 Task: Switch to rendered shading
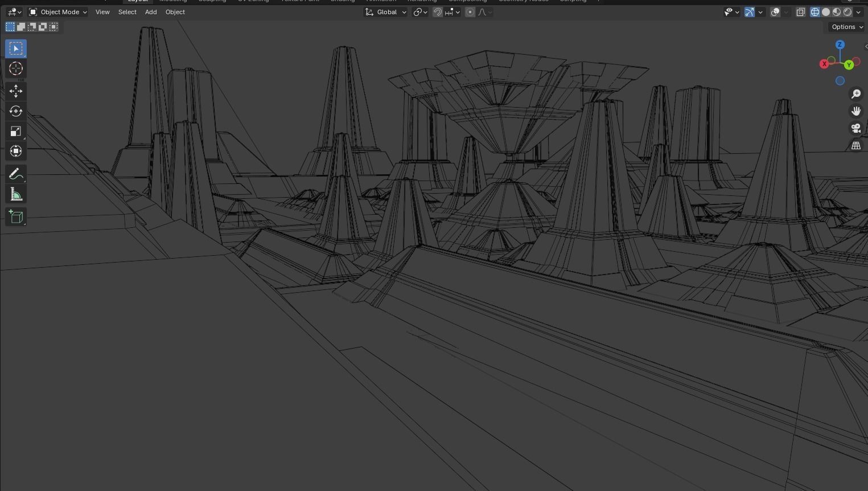coord(848,12)
